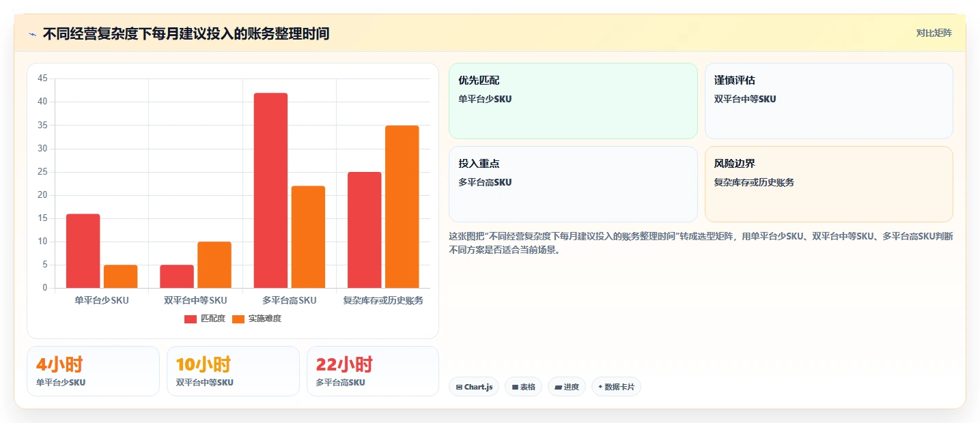The height and width of the screenshot is (423, 980).
Task: Click the 数据卡片 tag chip
Action: (616, 387)
